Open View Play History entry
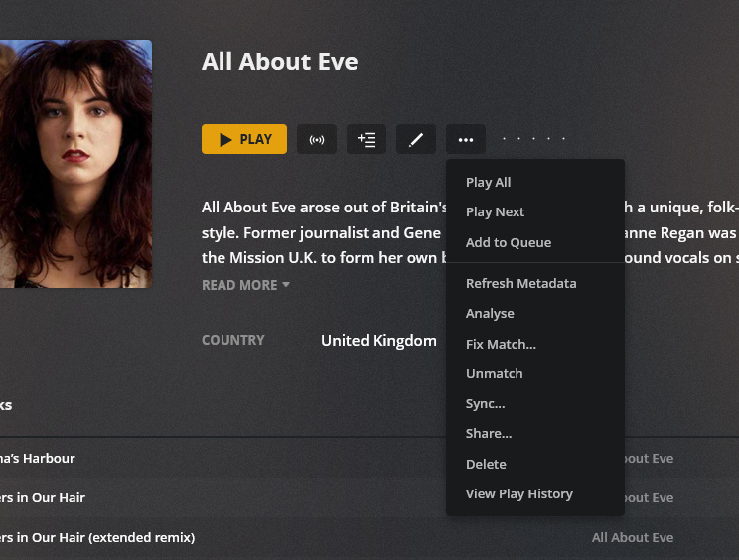This screenshot has width=739, height=560. (x=535, y=494)
